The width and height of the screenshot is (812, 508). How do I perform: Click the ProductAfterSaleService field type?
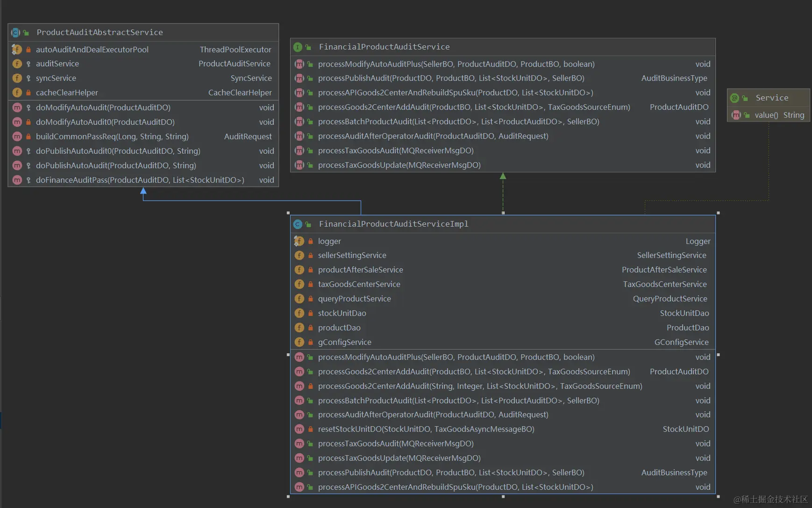[x=664, y=270]
